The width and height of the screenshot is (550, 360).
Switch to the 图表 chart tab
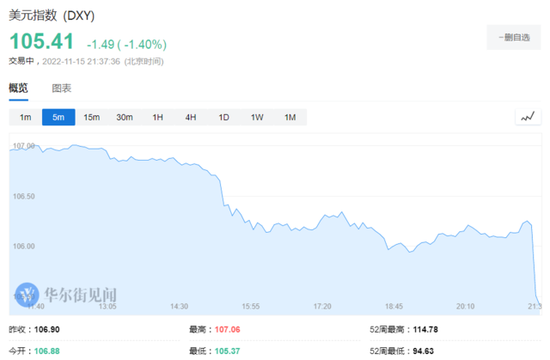click(62, 88)
